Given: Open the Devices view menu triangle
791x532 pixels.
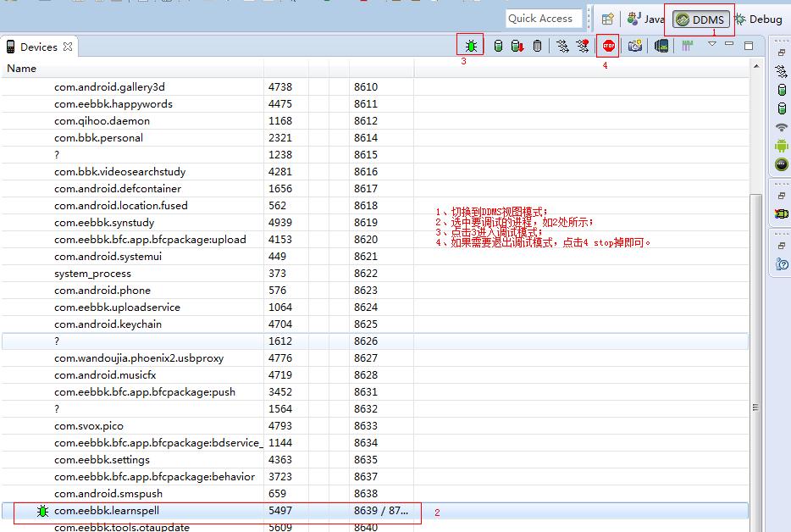Looking at the screenshot, I should point(711,44).
